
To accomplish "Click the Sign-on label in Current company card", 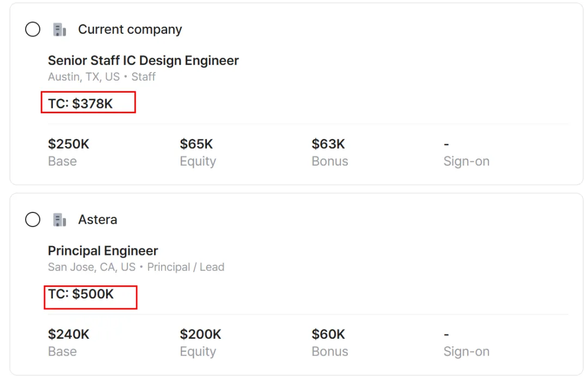I will coord(466,162).
